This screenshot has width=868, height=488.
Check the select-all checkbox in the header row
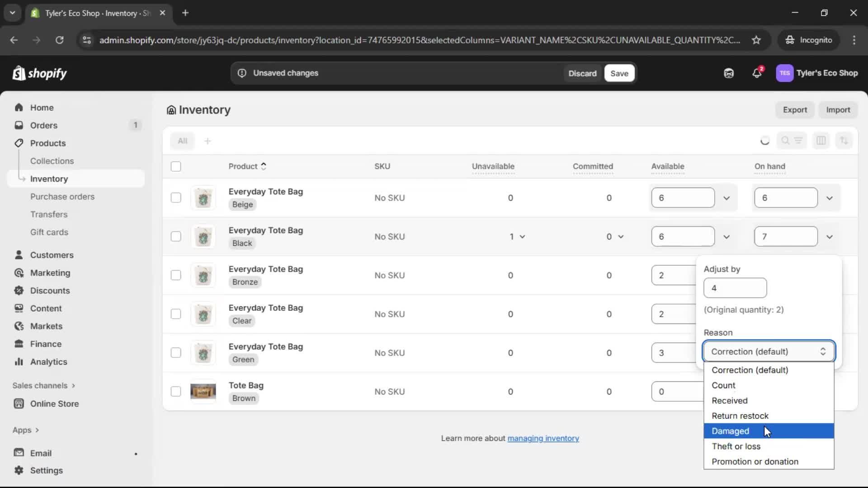pyautogui.click(x=176, y=167)
